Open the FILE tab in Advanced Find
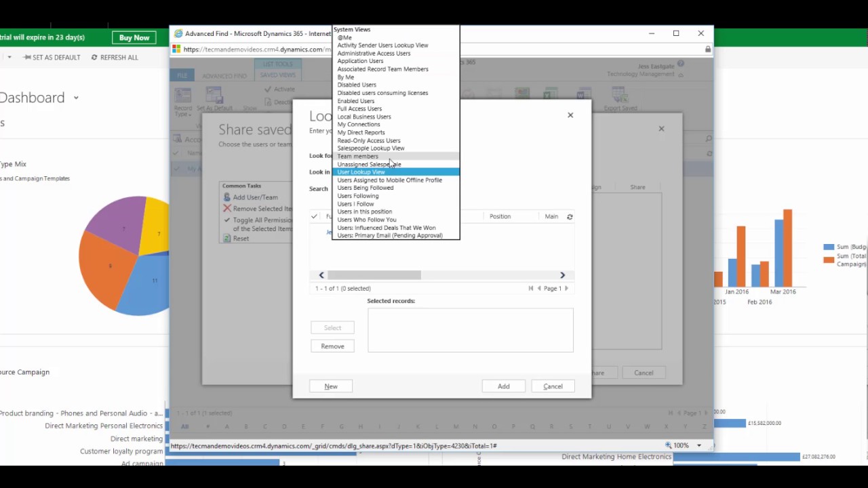Viewport: 868px width, 488px height. coord(182,76)
